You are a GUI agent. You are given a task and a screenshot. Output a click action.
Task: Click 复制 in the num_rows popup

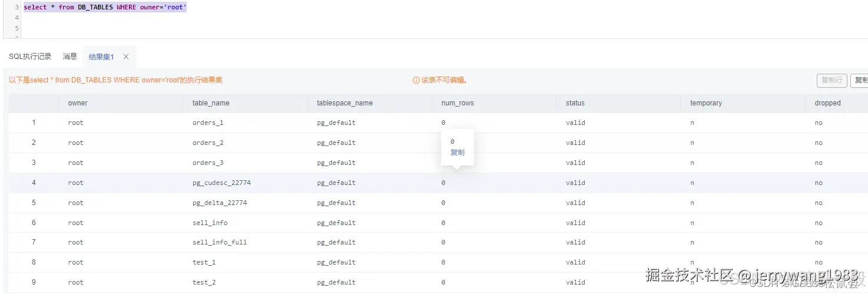pyautogui.click(x=458, y=152)
